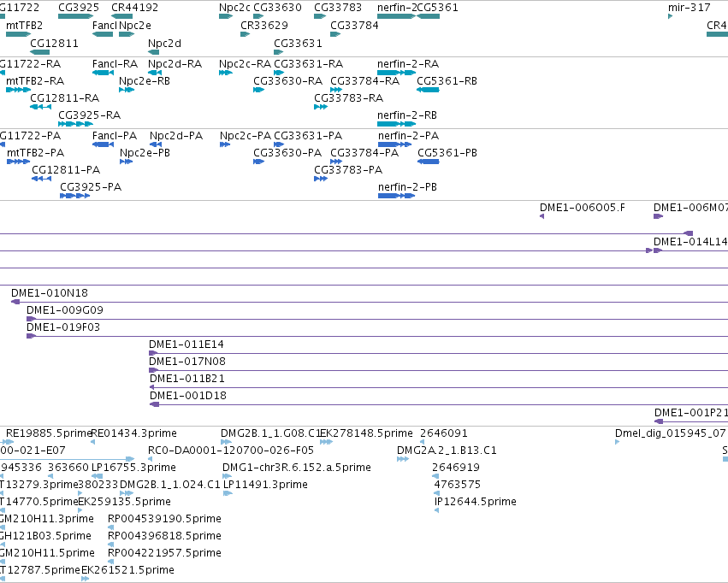Click the nerfin-2-RA transcript glyph
This screenshot has width=728, height=583.
click(x=396, y=73)
